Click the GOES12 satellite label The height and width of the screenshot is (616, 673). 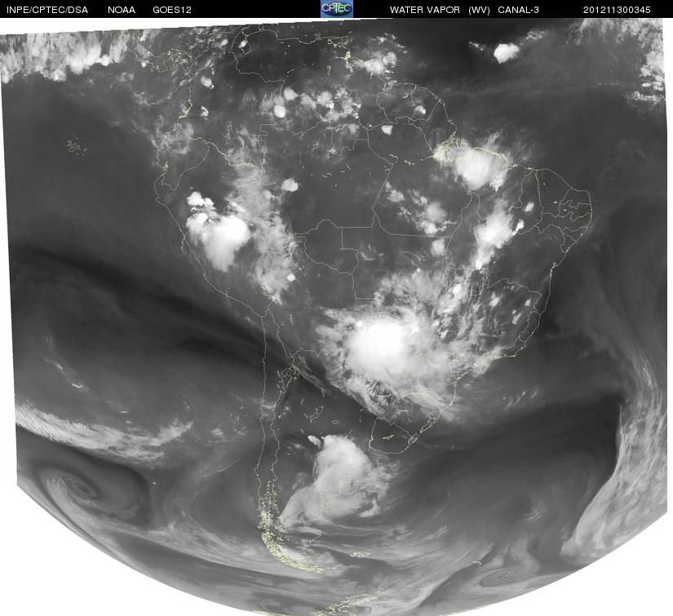(x=172, y=10)
